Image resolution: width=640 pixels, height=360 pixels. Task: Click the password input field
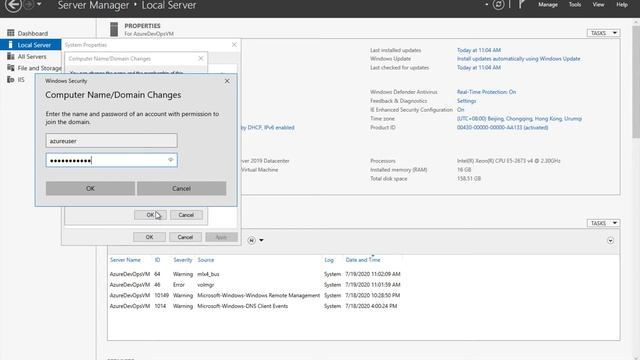tap(111, 160)
